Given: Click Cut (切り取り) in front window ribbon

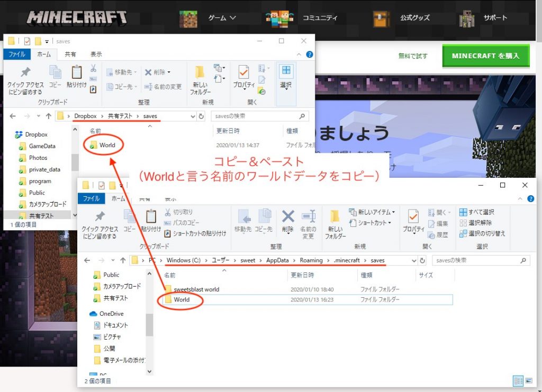Looking at the screenshot, I should (x=179, y=212).
